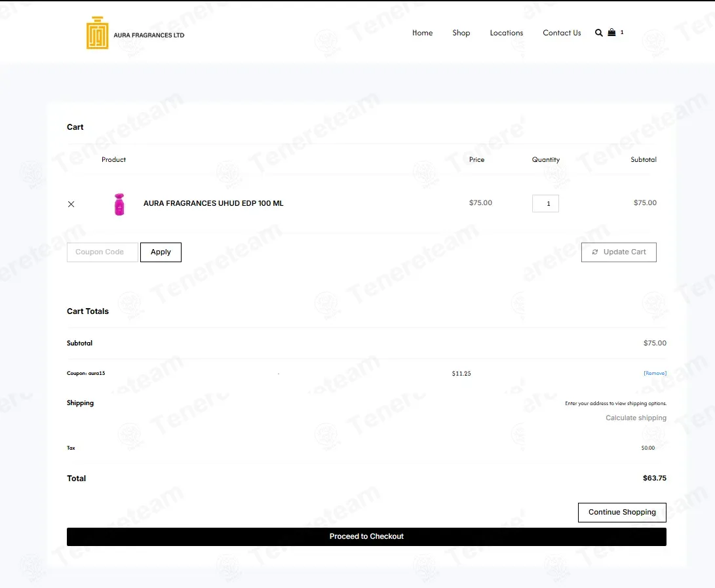Click the AURA FRAGRANCES LTD brand text
This screenshot has width=715, height=588.
(149, 35)
